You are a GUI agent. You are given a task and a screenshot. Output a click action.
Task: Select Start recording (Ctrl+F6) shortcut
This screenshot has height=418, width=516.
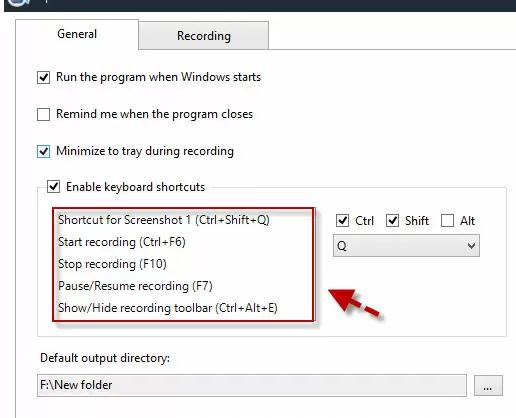point(122,242)
